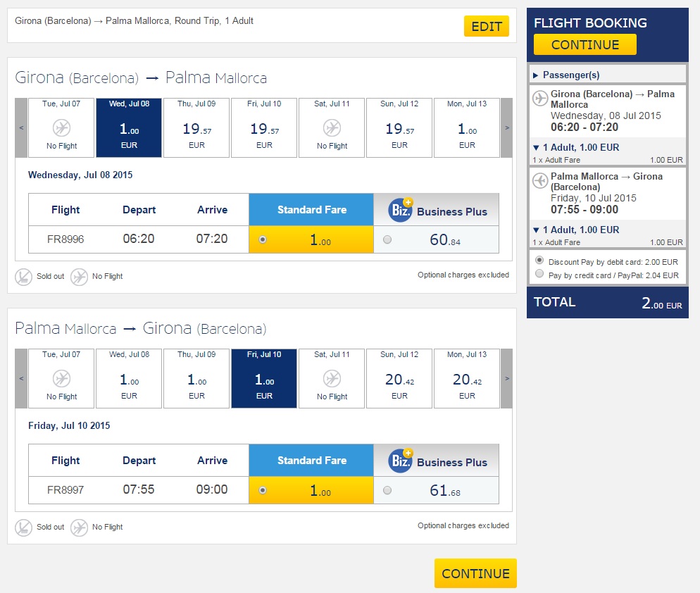Viewport: 700px width, 593px height.
Task: Select Business Plus 60.84 fare radio
Action: coord(387,239)
